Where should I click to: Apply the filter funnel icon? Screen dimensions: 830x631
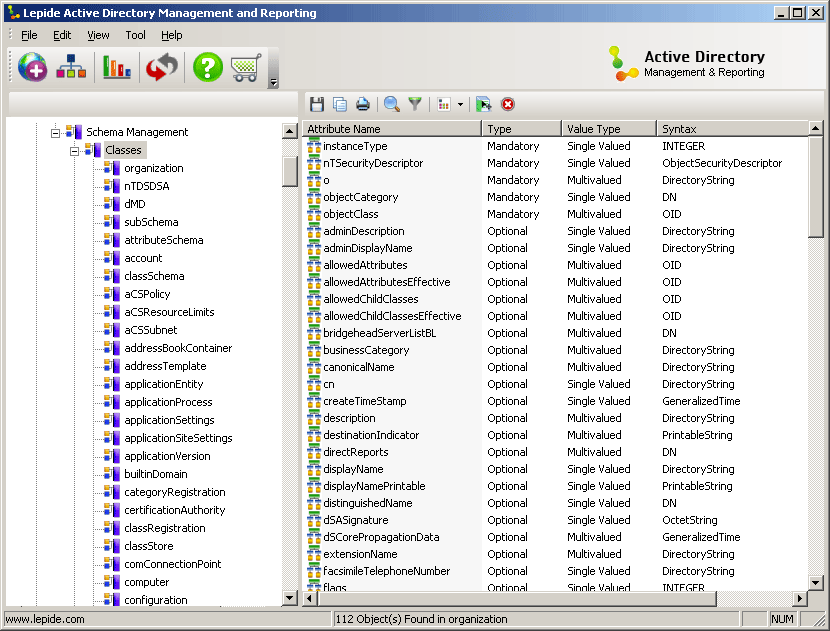tap(415, 103)
